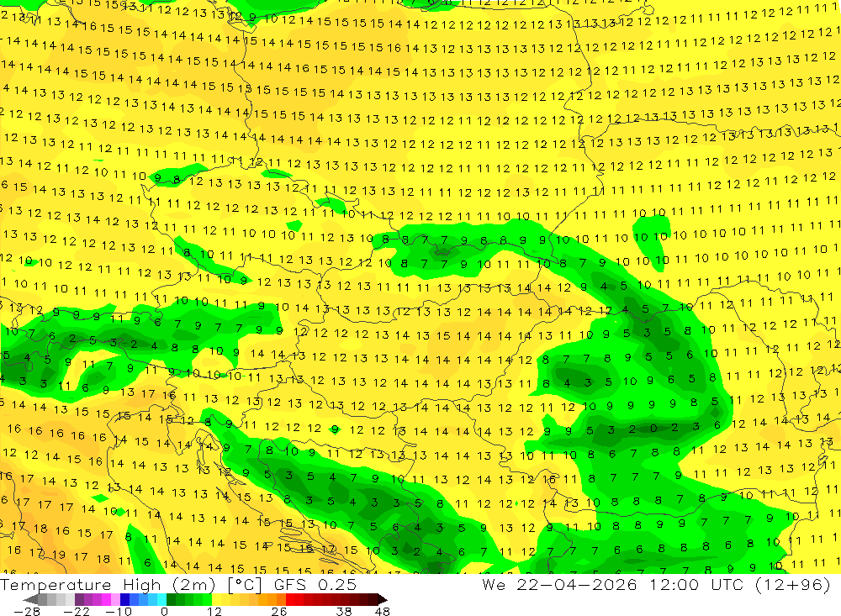The width and height of the screenshot is (841, 616).
Task: Click the dark purple swatch in the legend
Action: click(x=79, y=599)
